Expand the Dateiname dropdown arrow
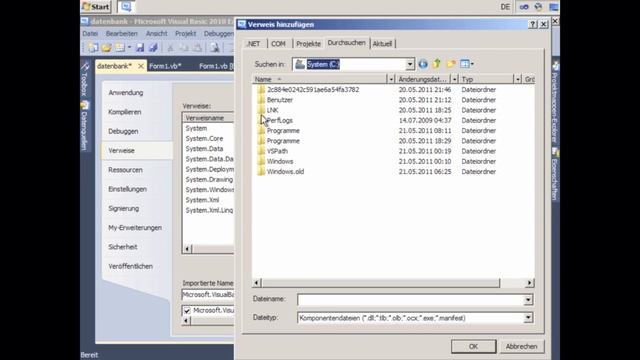This screenshot has height=360, width=640. pyautogui.click(x=528, y=300)
